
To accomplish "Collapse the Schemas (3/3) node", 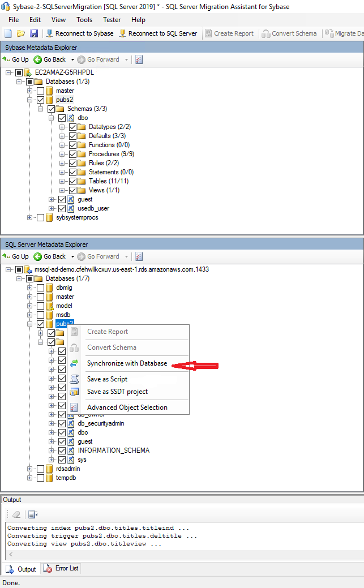I will click(41, 109).
